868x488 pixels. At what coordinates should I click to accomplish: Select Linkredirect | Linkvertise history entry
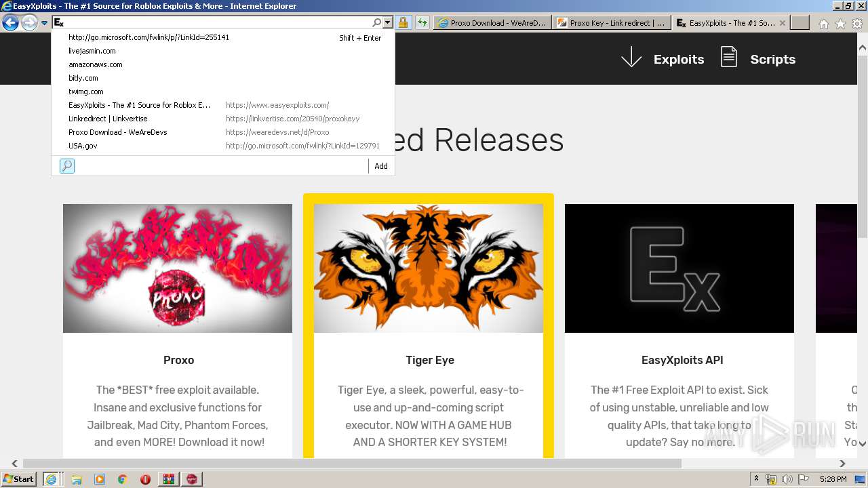tap(223, 119)
